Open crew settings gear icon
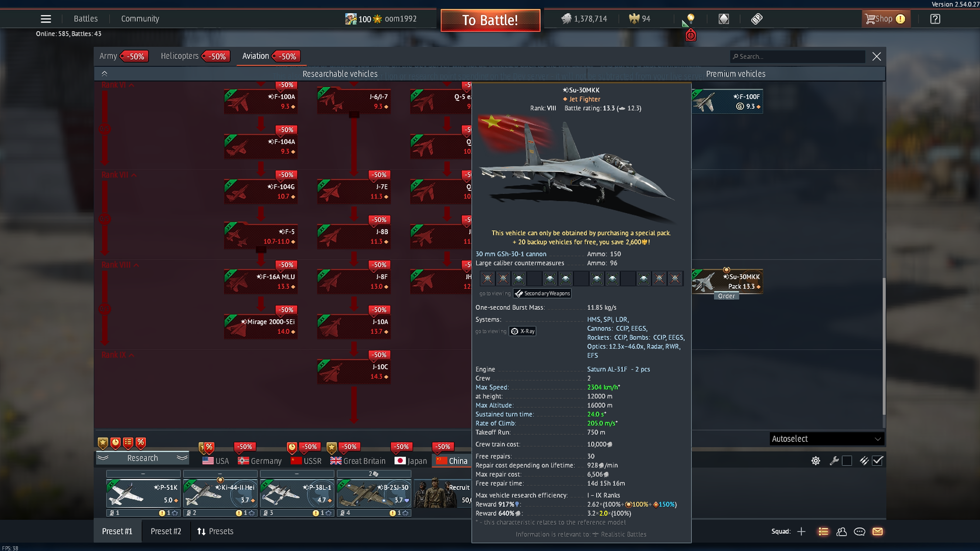 pyautogui.click(x=816, y=461)
